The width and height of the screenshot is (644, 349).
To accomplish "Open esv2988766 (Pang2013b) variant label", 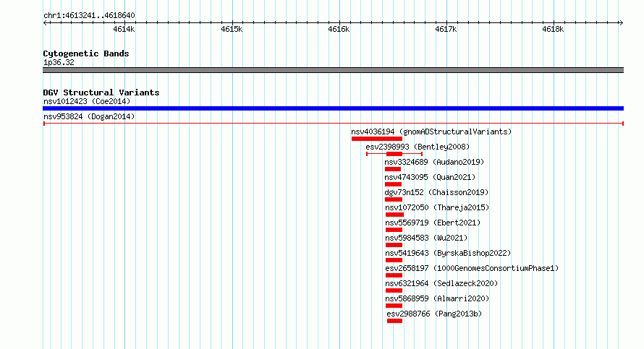I will click(x=434, y=314).
